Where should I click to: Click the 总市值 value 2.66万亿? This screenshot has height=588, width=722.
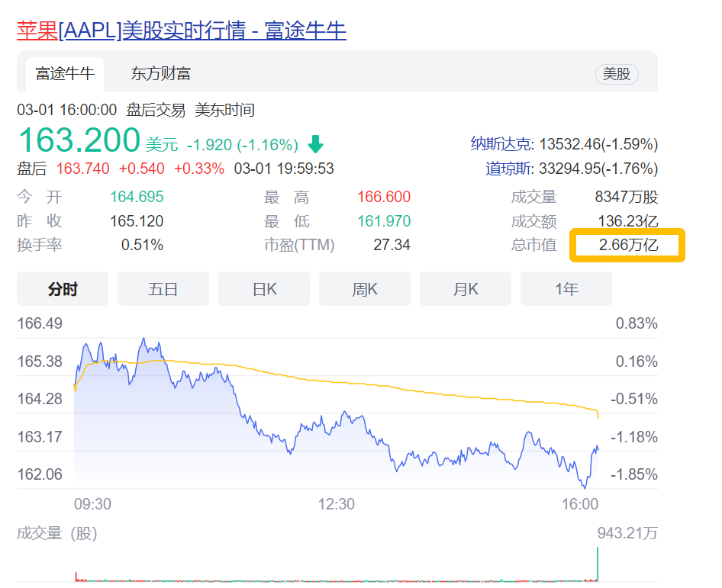coord(629,245)
